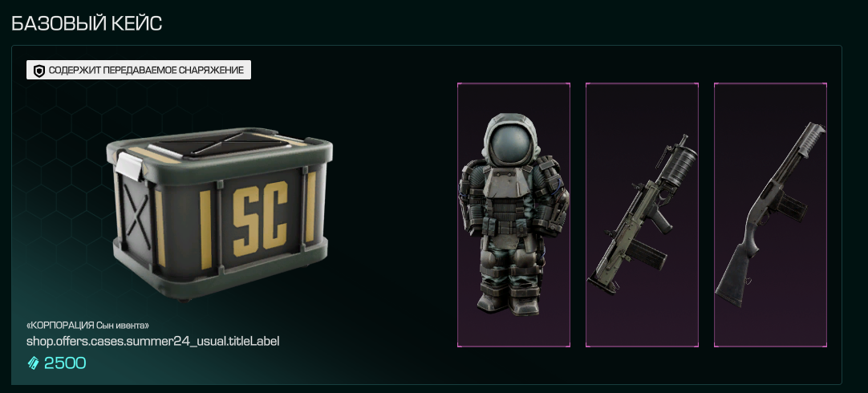This screenshot has width=868, height=393.
Task: Click the summer24_usual titleLabel text
Action: (152, 341)
